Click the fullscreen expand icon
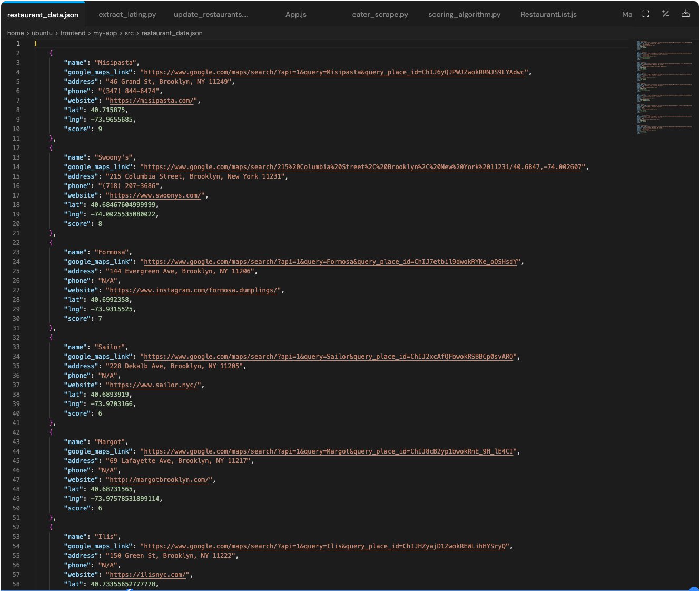 click(646, 14)
